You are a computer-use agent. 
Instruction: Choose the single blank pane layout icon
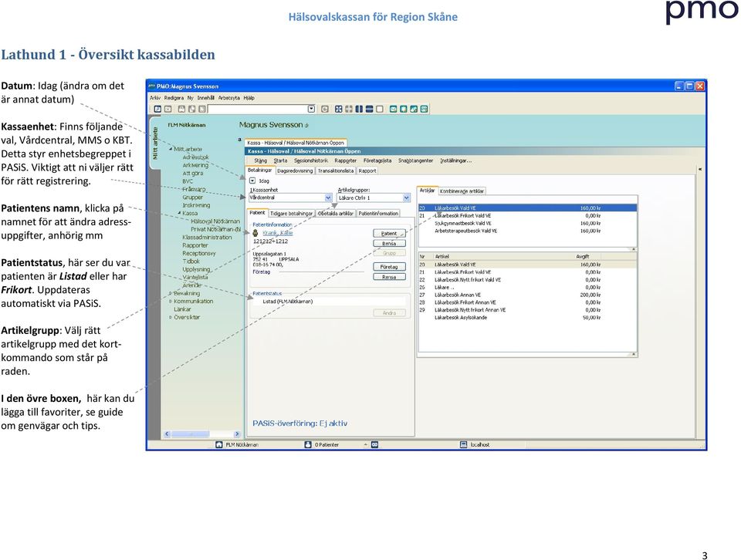(x=380, y=109)
